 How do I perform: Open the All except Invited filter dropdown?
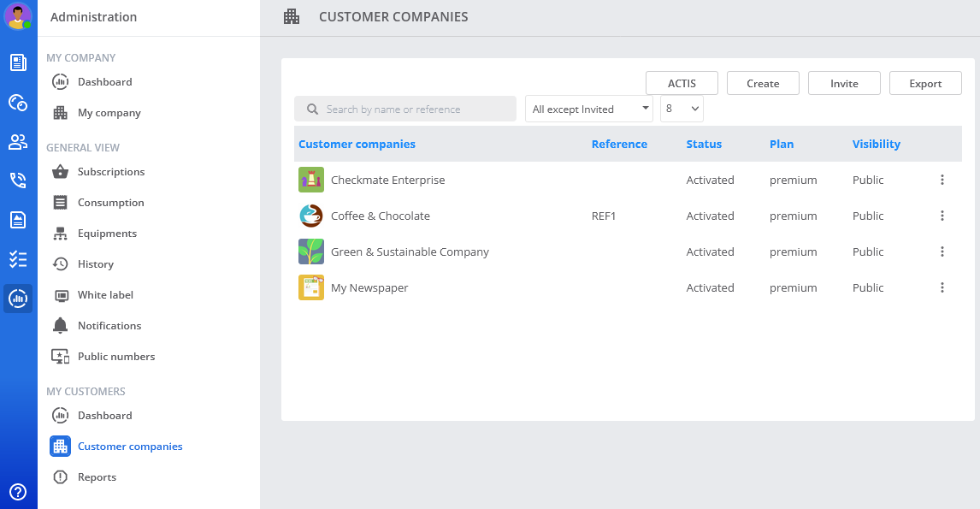pyautogui.click(x=588, y=109)
